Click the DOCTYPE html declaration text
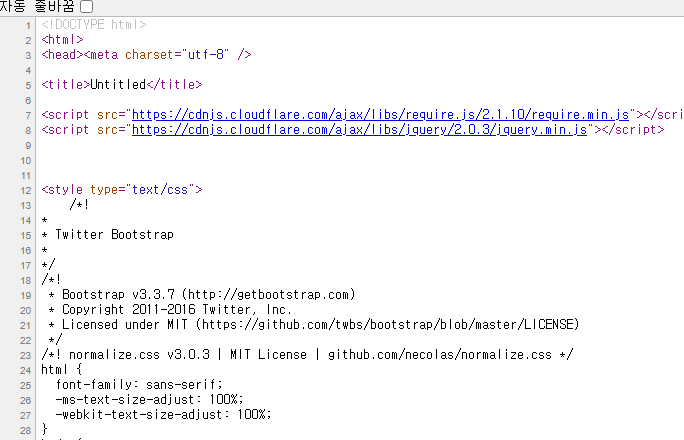This screenshot has height=440, width=684. [94, 24]
